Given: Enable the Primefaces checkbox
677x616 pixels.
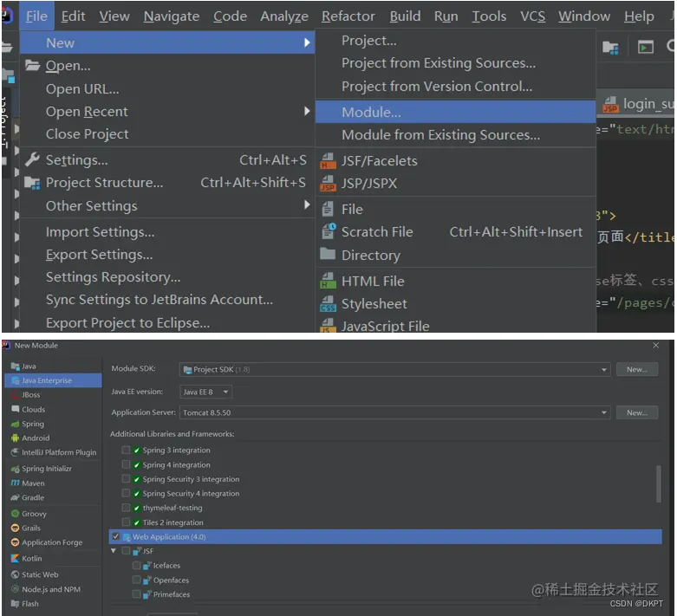Looking at the screenshot, I should click(x=136, y=594).
